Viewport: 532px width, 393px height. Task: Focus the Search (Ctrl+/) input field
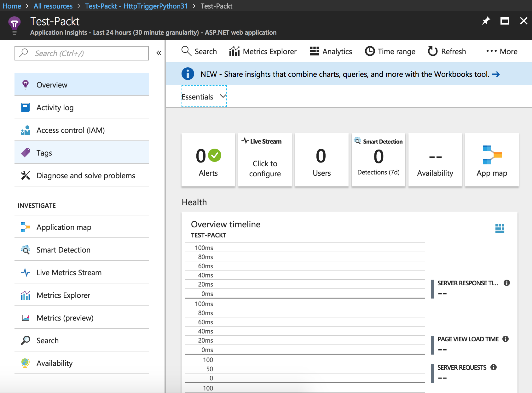pos(82,53)
